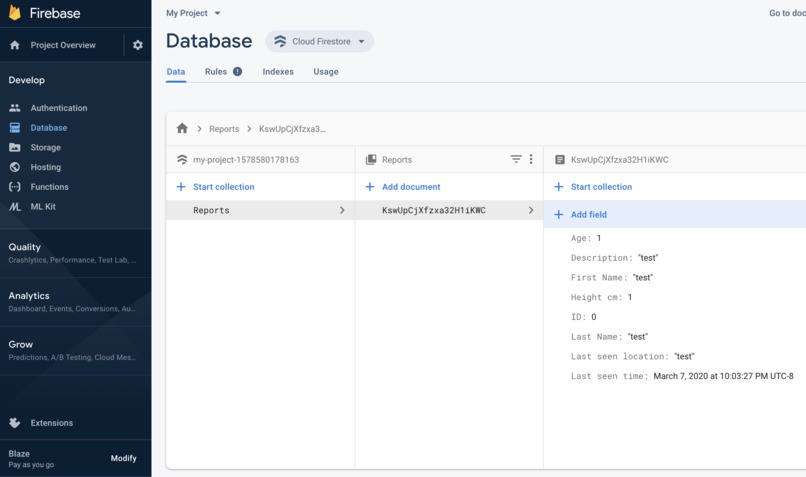Open three-dot menu in Reports column
The image size is (806, 477).
[x=531, y=159]
